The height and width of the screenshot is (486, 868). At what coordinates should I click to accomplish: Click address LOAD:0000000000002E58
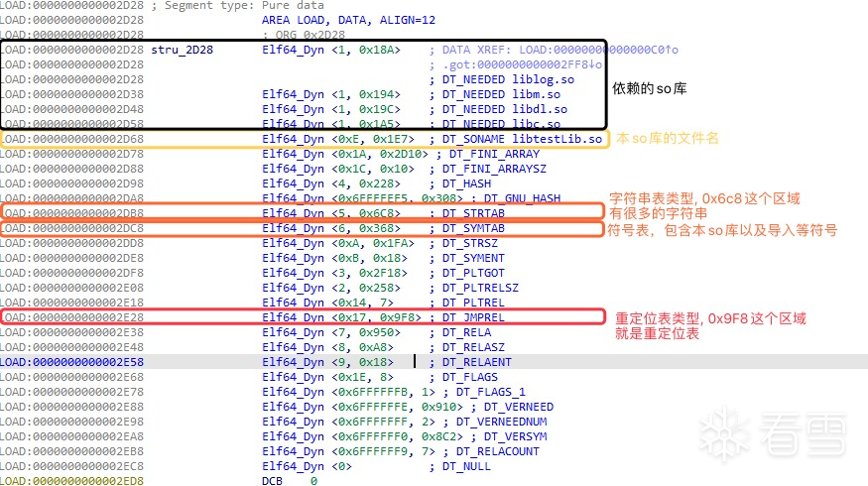72,363
